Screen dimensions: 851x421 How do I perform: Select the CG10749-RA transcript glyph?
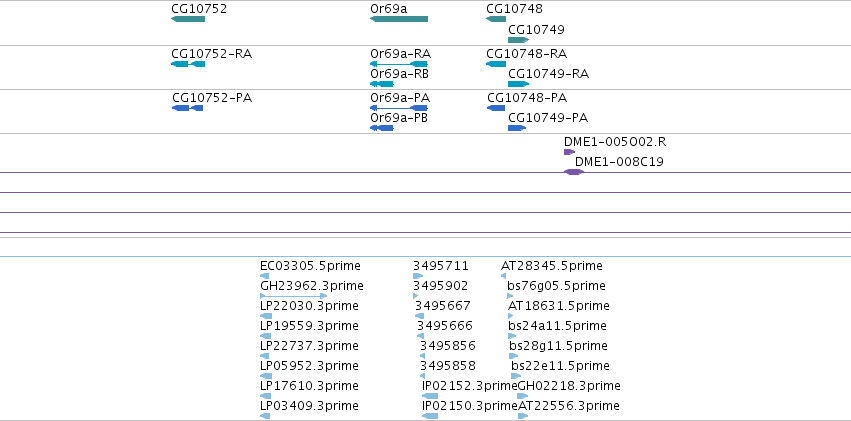coord(518,84)
